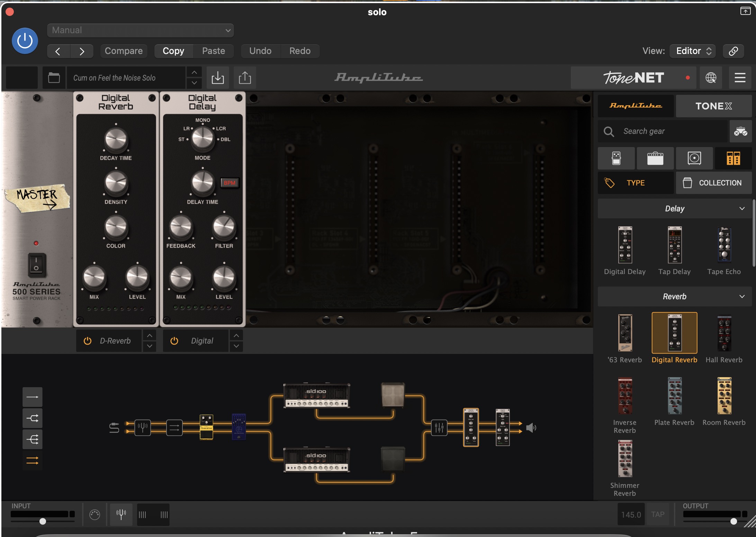Screen dimensions: 756x537
Task: Select the cabinet speaker category icon
Action: click(694, 158)
